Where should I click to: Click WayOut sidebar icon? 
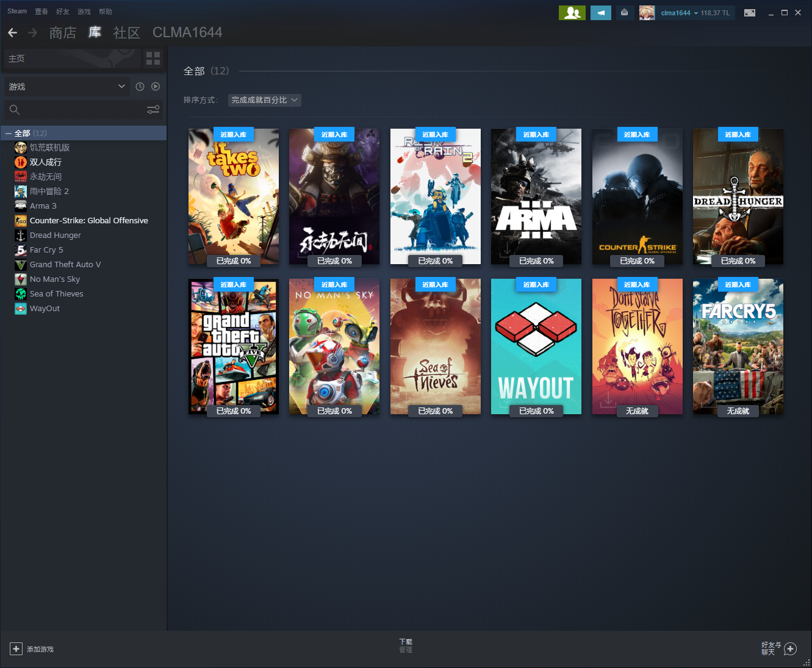(21, 309)
